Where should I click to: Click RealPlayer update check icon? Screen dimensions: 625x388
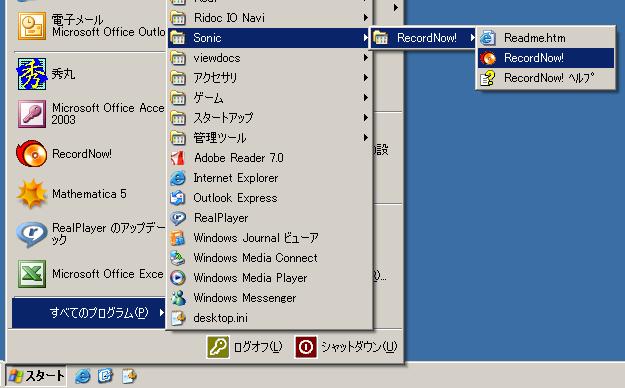coord(32,234)
